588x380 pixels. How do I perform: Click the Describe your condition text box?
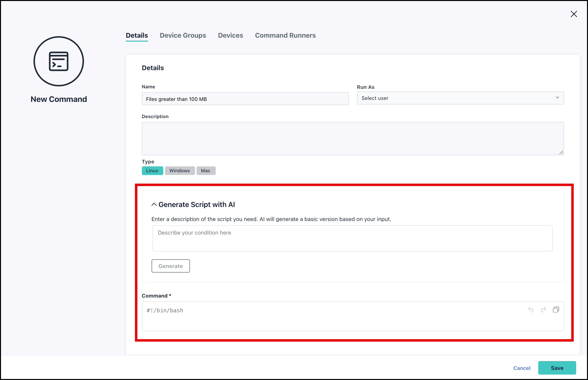click(x=352, y=238)
